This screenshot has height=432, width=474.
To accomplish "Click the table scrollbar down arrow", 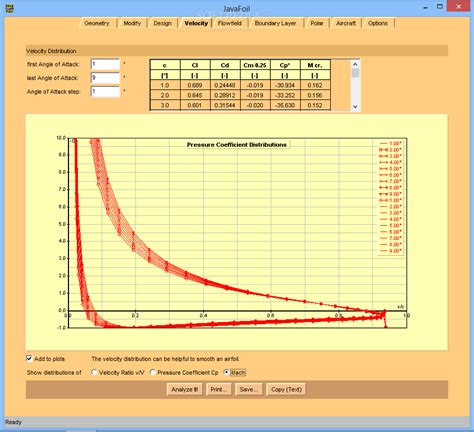I will tap(355, 107).
